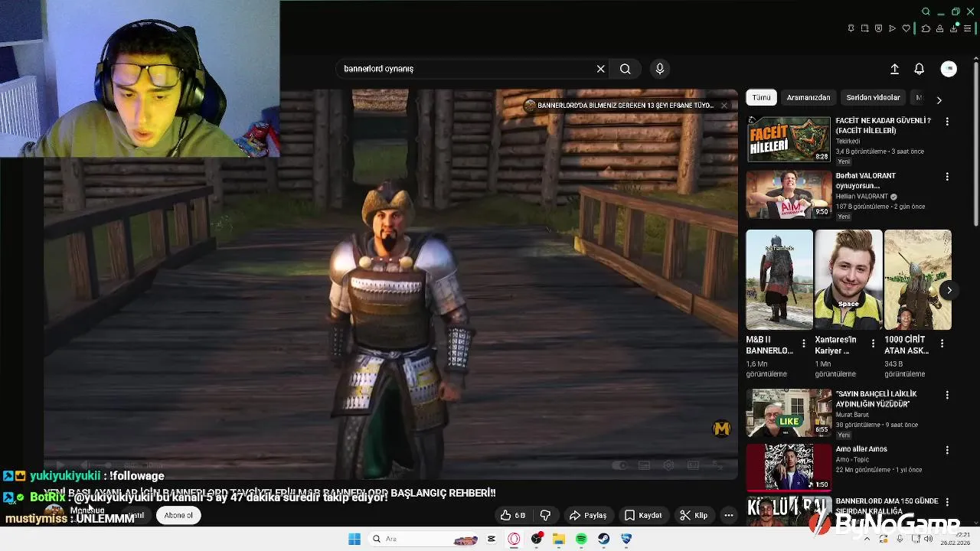The height and width of the screenshot is (551, 980).
Task: Open the Xantares'in Kariyer short thumbnail
Action: (x=848, y=280)
